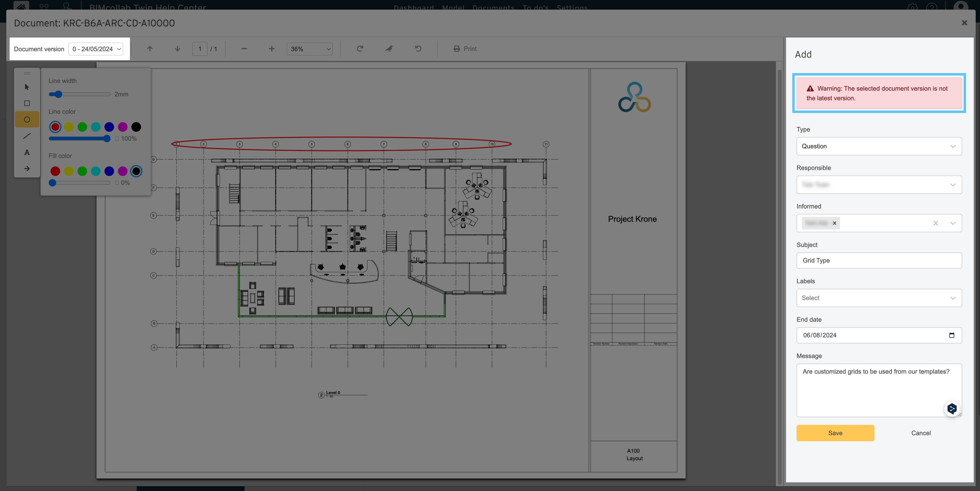980x491 pixels.
Task: Open the Labels Select dropdown
Action: coord(879,298)
